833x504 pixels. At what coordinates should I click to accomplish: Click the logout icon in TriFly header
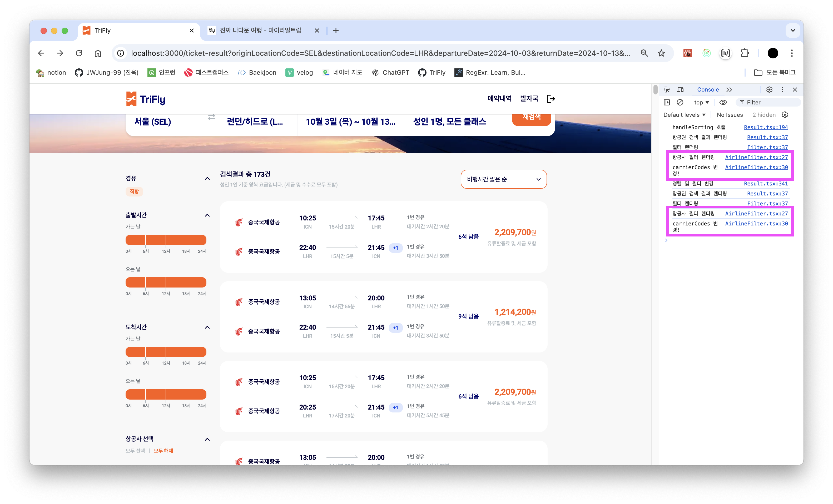(551, 99)
